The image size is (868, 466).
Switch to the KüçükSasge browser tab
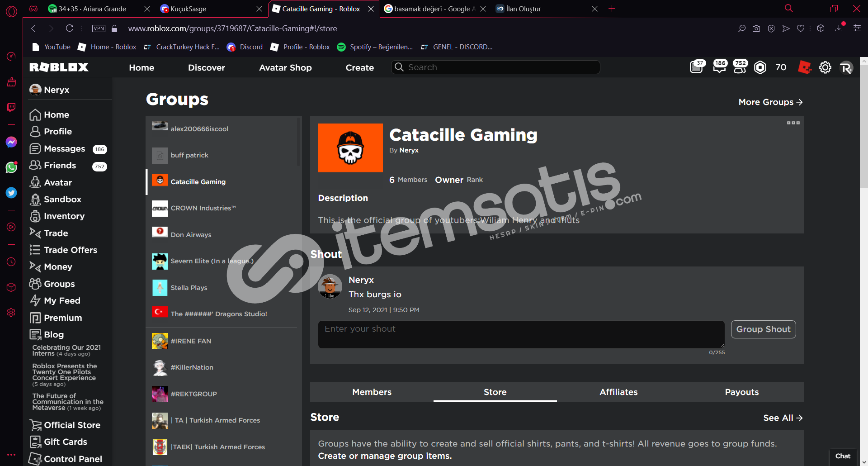click(211, 9)
